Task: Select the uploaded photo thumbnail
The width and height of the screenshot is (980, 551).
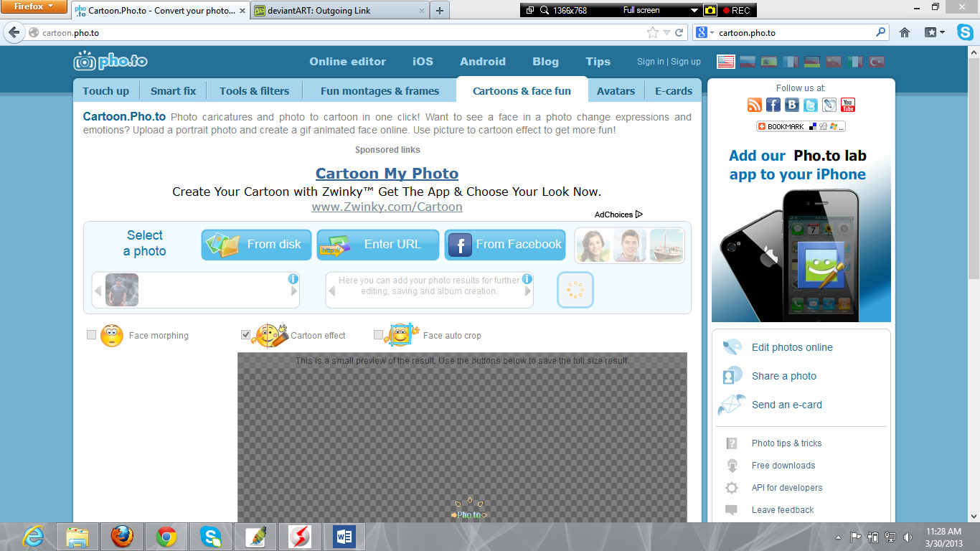Action: click(122, 290)
